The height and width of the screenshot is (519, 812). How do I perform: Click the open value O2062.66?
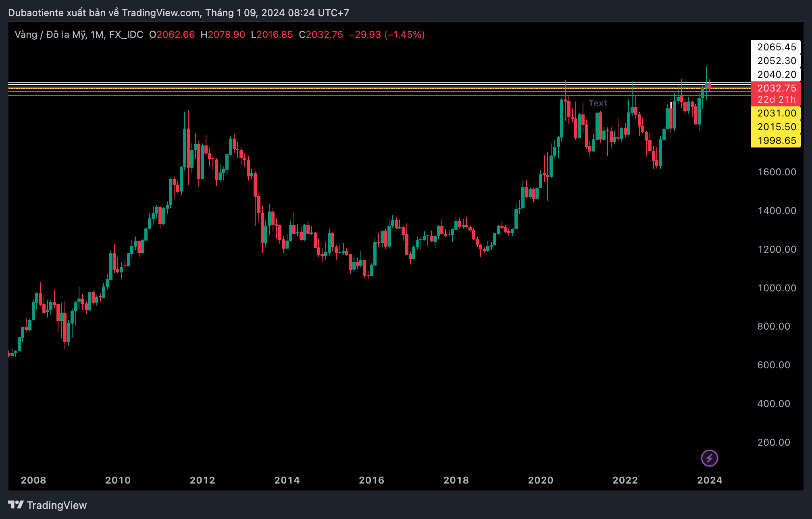point(172,35)
